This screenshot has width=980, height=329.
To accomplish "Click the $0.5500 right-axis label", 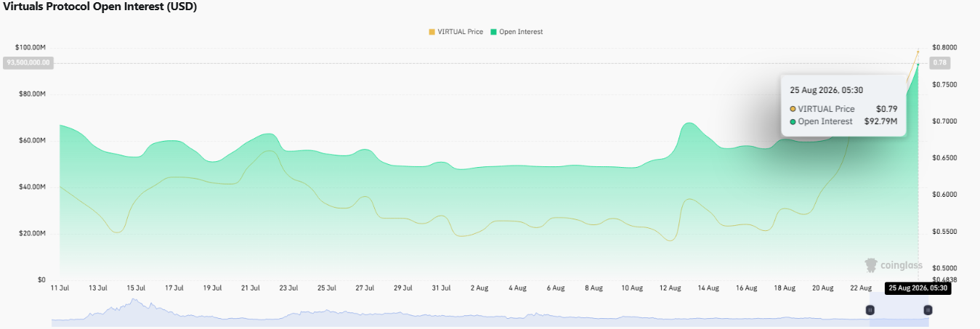I will (944, 232).
